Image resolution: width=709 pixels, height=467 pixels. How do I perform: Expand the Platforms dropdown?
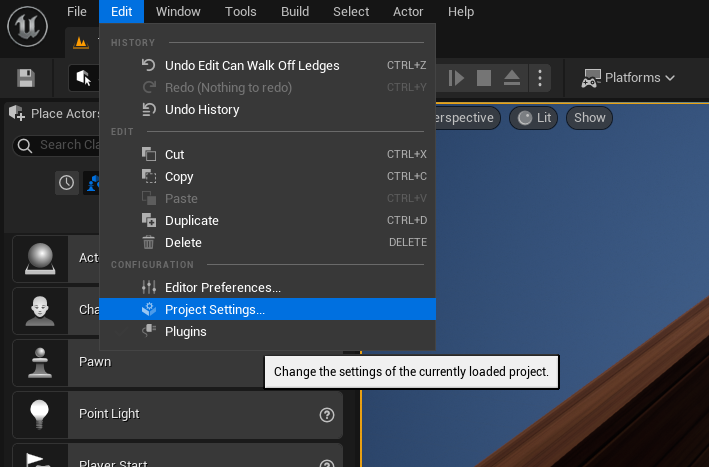coord(628,78)
